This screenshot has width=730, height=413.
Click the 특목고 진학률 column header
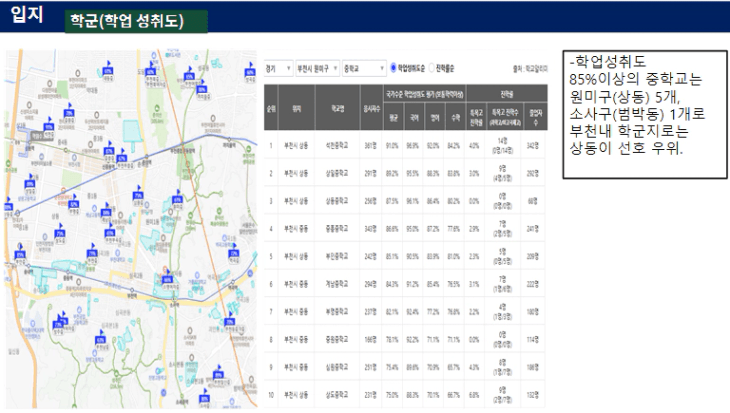click(476, 118)
